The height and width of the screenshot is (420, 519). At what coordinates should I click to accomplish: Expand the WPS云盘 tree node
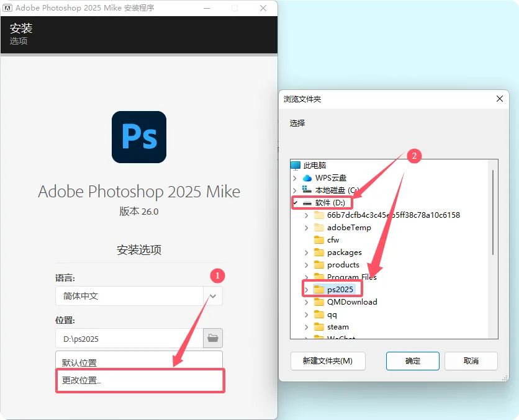pos(295,178)
